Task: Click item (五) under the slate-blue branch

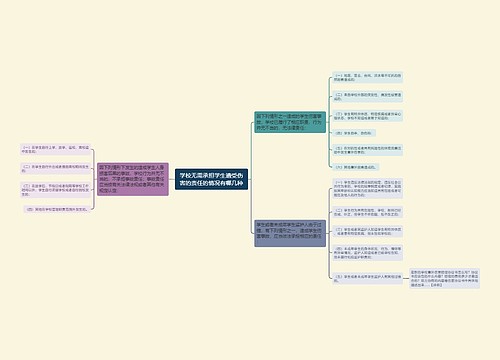Action: pos(368,278)
